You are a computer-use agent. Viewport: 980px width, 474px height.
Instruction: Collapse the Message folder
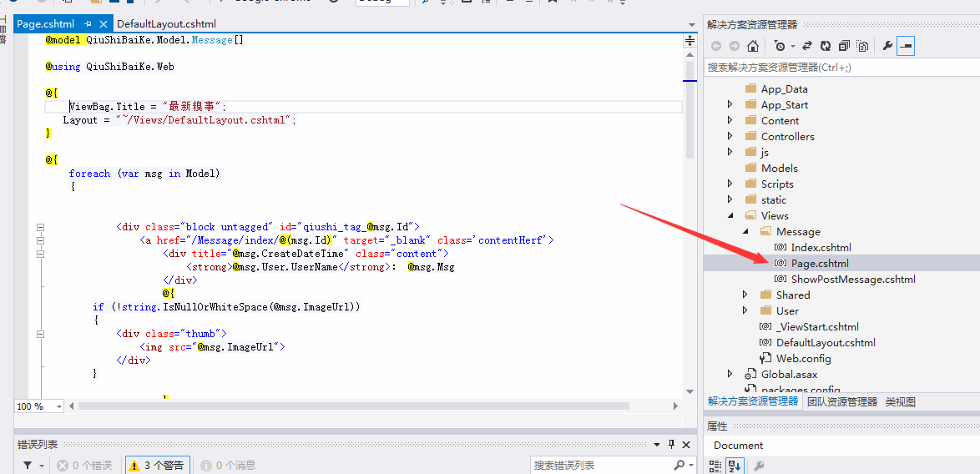click(745, 232)
